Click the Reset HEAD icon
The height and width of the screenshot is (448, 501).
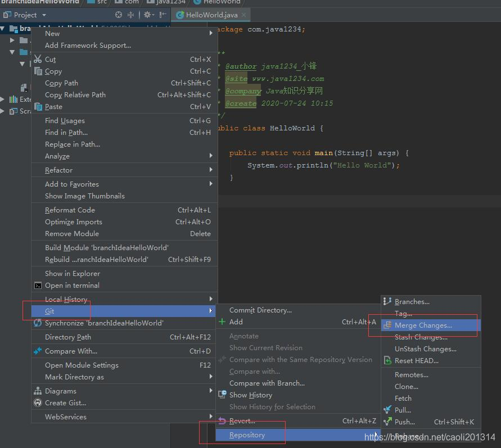(x=387, y=360)
